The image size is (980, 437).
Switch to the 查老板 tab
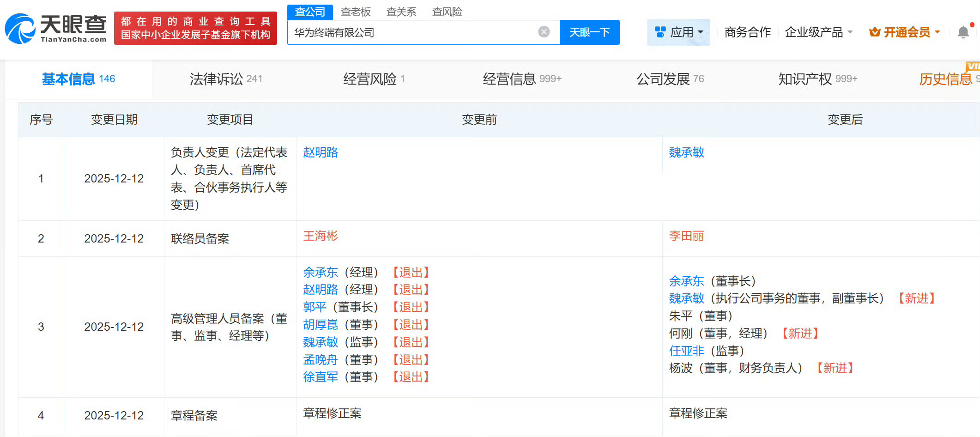pos(356,12)
